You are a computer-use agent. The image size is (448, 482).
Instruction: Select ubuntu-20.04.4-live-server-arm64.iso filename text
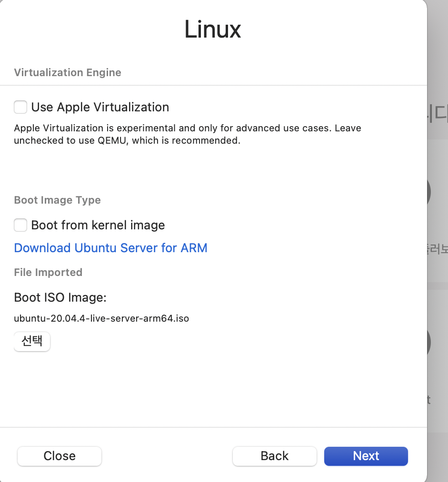tap(101, 318)
